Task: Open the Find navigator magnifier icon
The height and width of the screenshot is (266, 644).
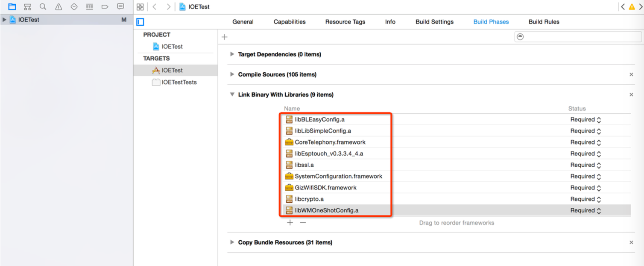Action: tap(43, 7)
